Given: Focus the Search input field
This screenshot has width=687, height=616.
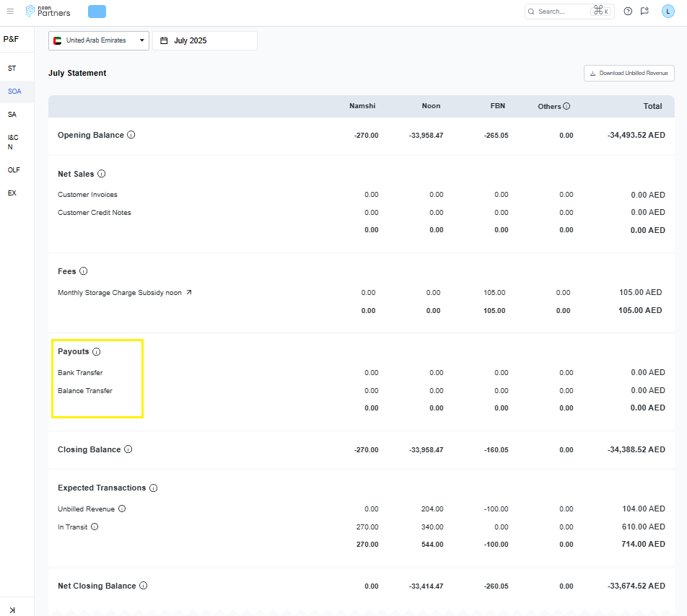Looking at the screenshot, I should click(x=569, y=12).
